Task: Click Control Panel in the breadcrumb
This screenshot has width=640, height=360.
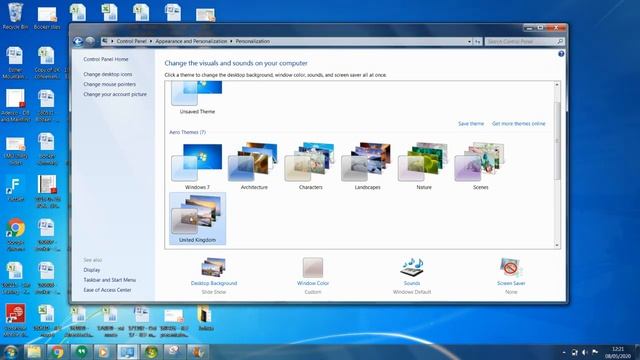Action: click(x=131, y=41)
